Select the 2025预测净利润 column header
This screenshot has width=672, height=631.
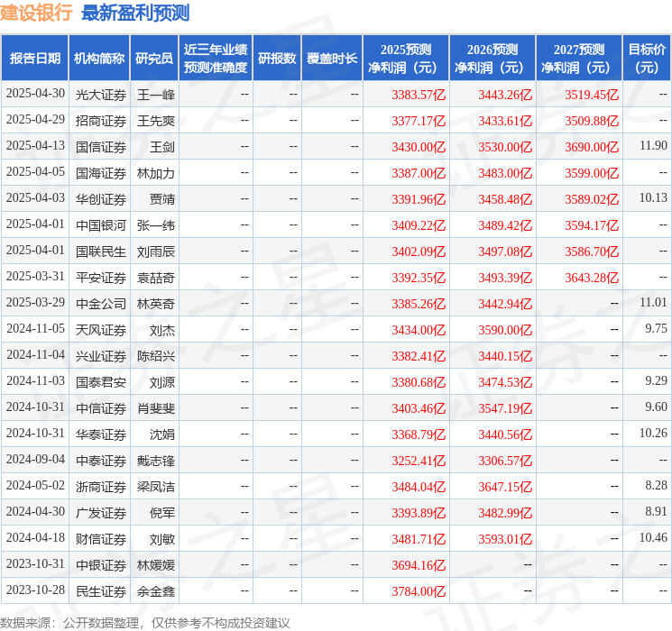point(406,59)
